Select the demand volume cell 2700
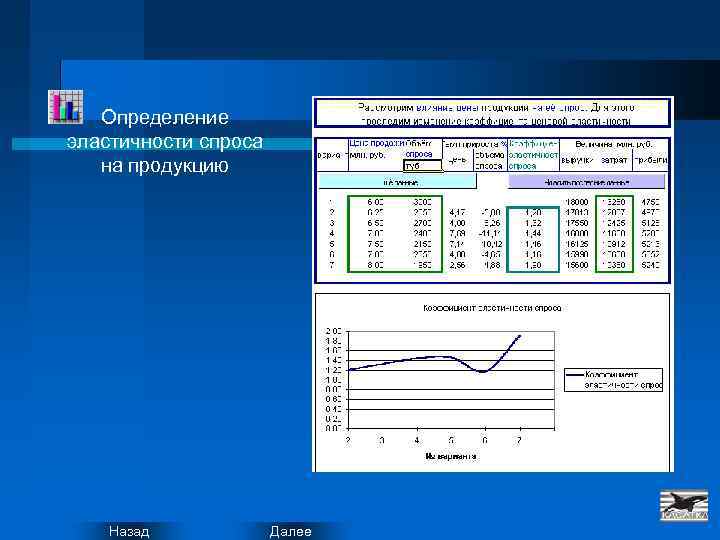The image size is (720, 540). (422, 223)
